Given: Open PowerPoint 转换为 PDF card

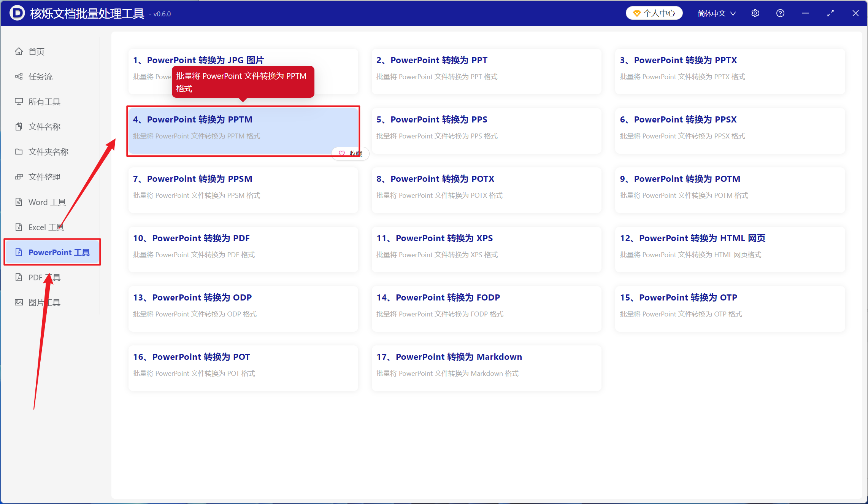Looking at the screenshot, I should point(243,249).
